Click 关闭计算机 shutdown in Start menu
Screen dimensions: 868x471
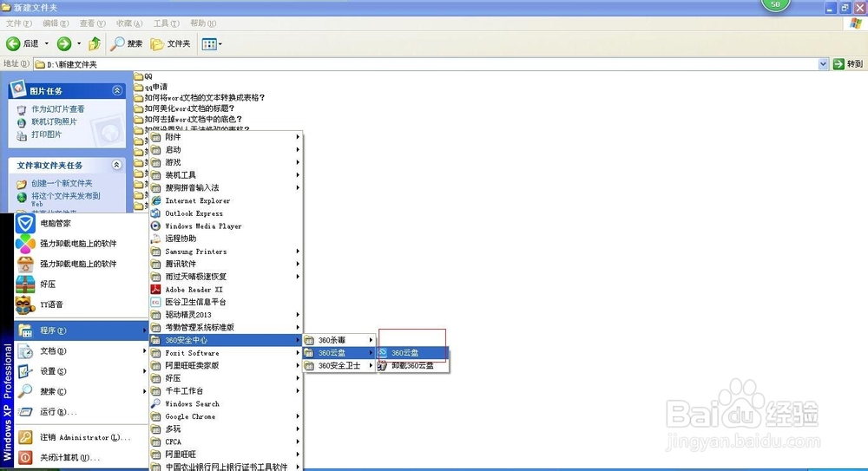[x=81, y=458]
